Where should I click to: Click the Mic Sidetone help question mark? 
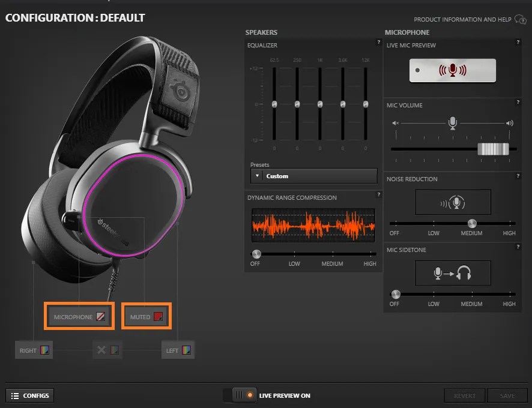[518, 247]
